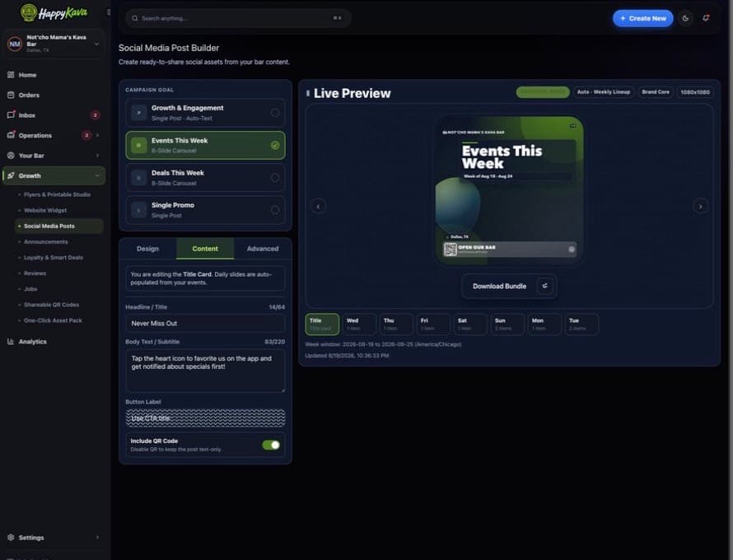Click the Inbox icon in the sidebar

(11, 115)
